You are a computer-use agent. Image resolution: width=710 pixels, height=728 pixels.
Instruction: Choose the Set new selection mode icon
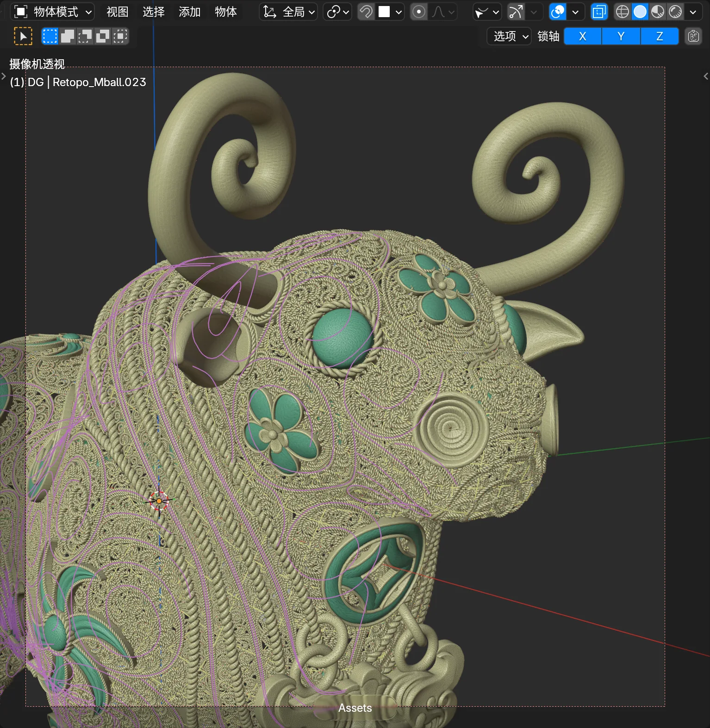coord(50,36)
